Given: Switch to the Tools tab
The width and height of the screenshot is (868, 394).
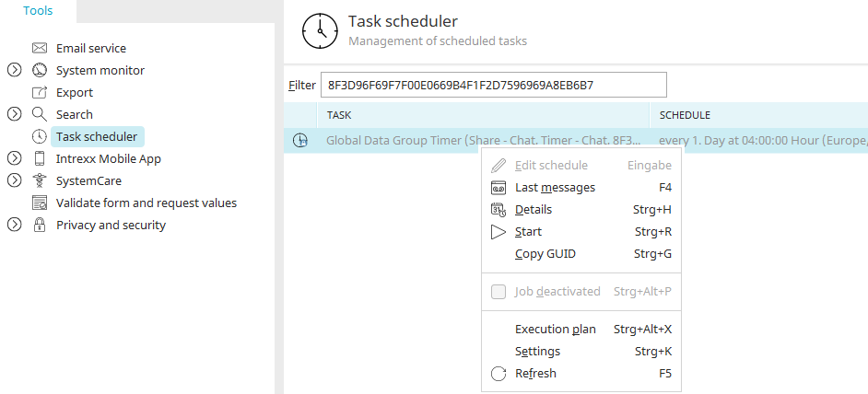Looking at the screenshot, I should 38,10.
